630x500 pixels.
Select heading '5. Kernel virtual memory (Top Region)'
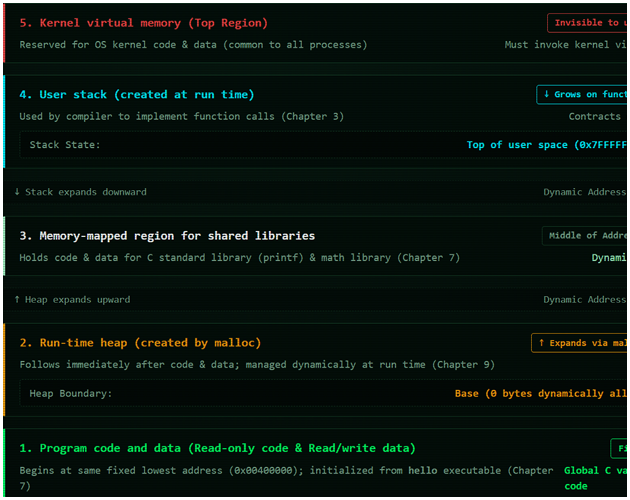tap(143, 23)
